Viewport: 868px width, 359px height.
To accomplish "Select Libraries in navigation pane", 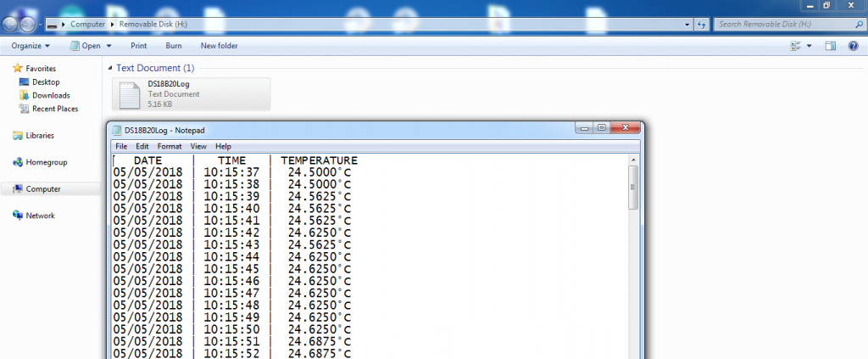I will coord(40,135).
